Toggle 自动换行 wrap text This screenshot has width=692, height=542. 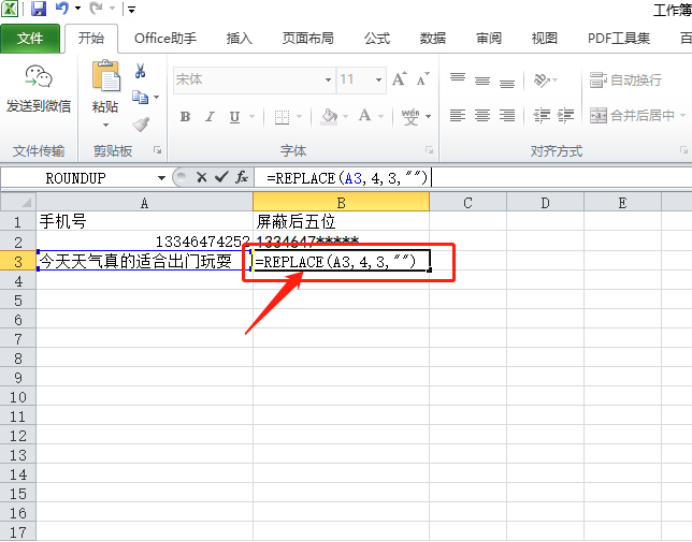tap(626, 80)
